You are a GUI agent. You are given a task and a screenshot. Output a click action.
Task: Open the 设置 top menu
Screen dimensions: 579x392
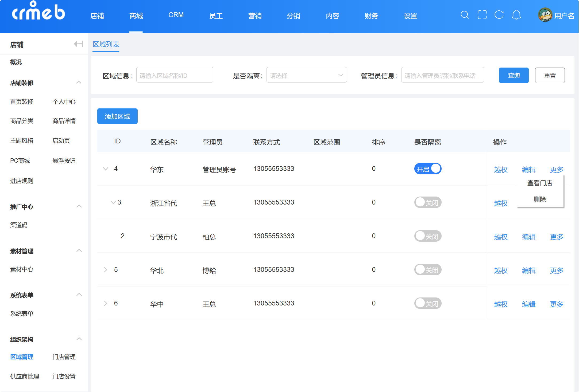[410, 16]
